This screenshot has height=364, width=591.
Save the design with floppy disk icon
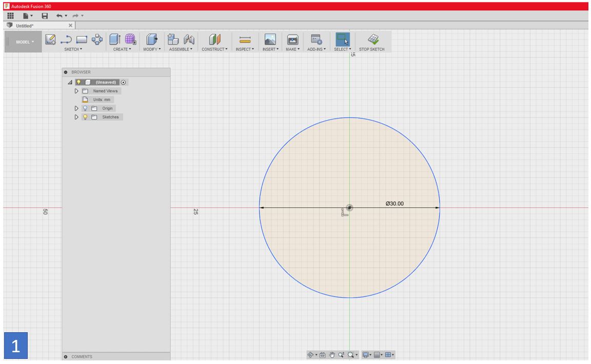45,15
